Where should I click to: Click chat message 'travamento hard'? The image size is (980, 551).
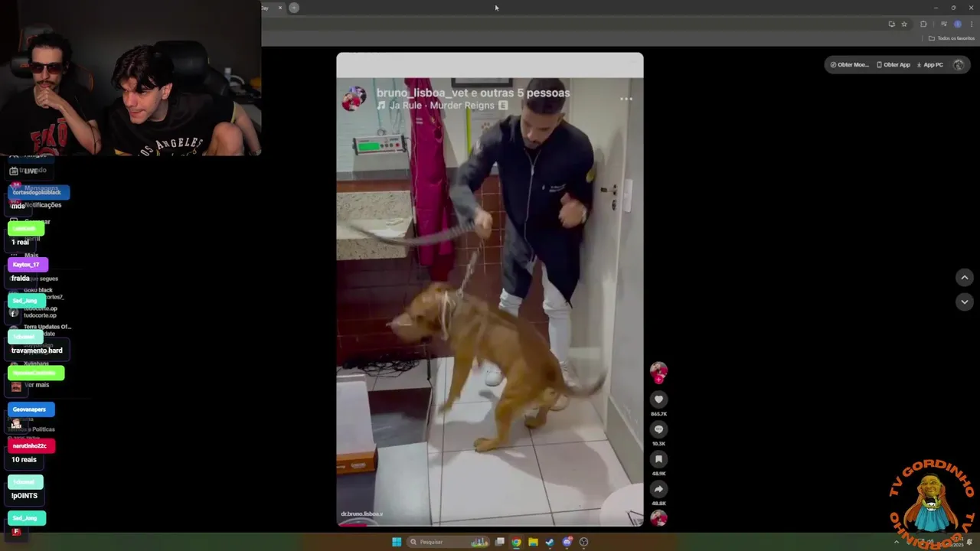(37, 350)
